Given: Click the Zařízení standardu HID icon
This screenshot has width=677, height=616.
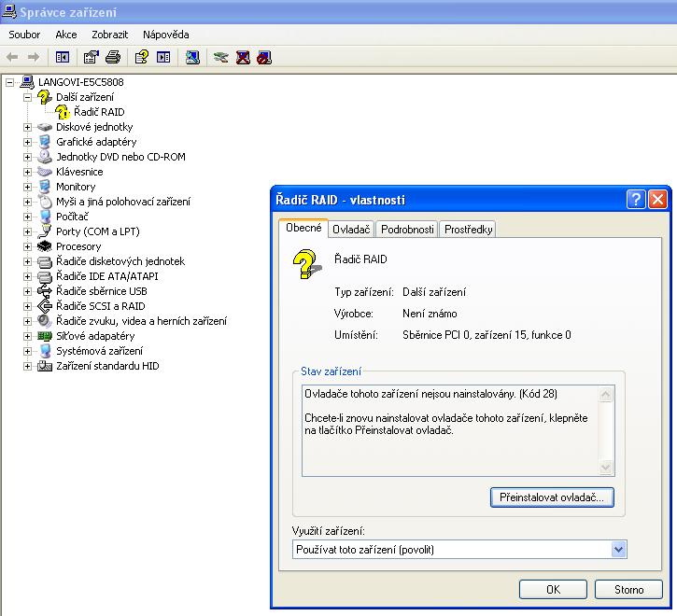Looking at the screenshot, I should [45, 366].
